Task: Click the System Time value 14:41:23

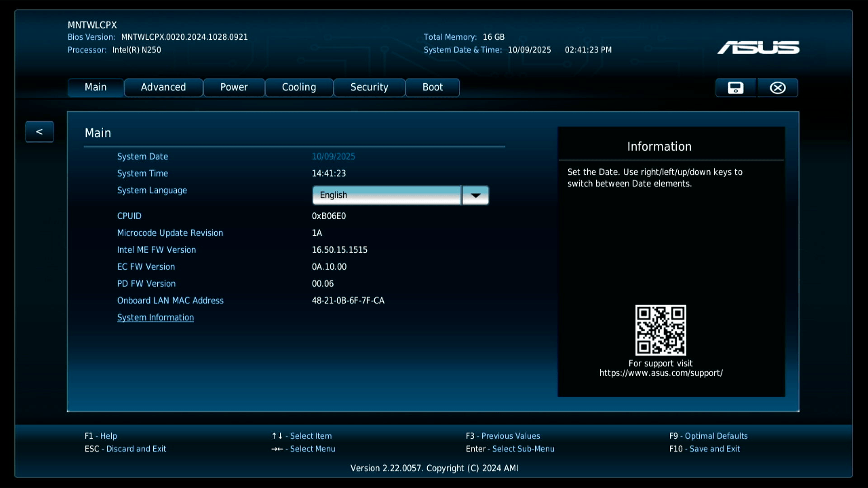Action: [x=329, y=174]
